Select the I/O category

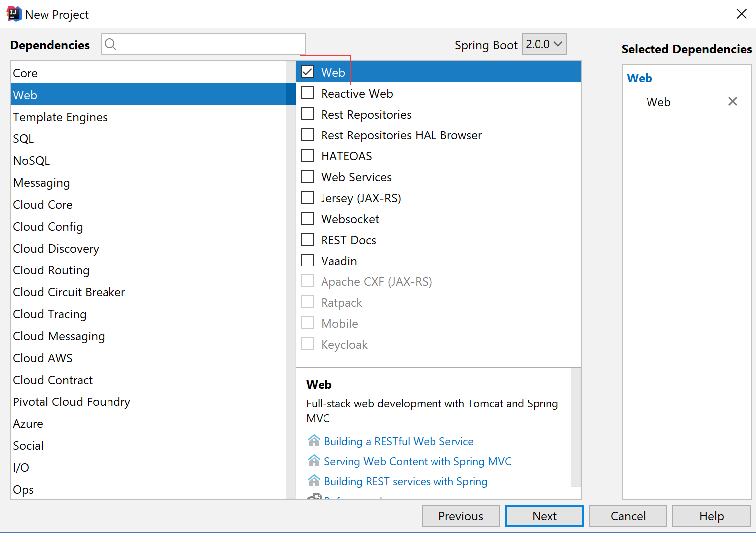click(148, 468)
